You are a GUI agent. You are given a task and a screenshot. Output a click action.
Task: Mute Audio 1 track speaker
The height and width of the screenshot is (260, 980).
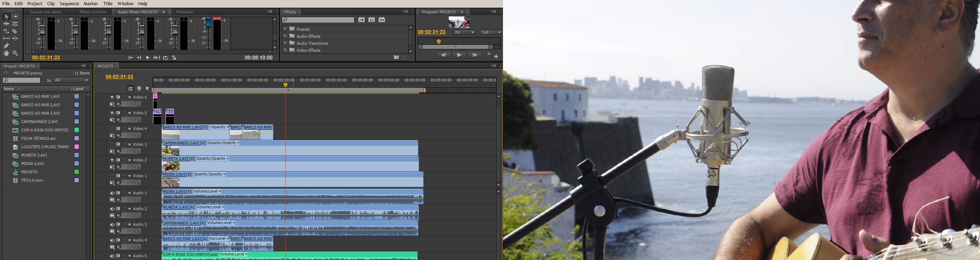tap(112, 193)
